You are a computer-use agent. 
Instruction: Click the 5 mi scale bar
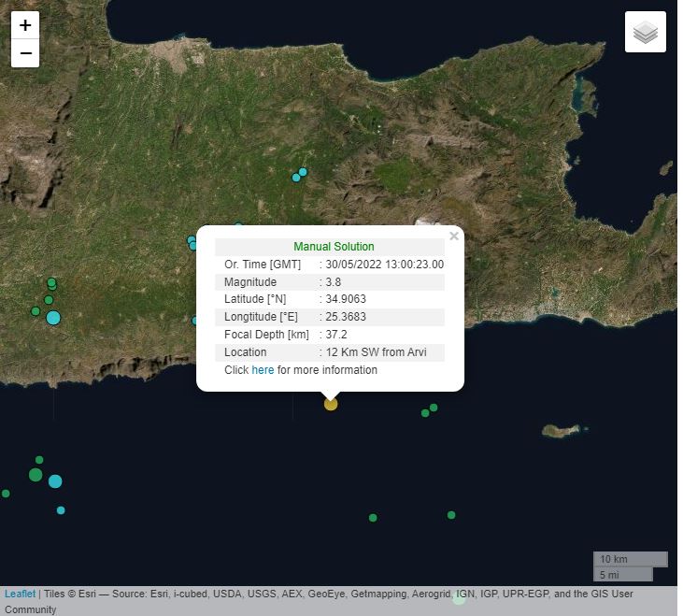[x=622, y=575]
